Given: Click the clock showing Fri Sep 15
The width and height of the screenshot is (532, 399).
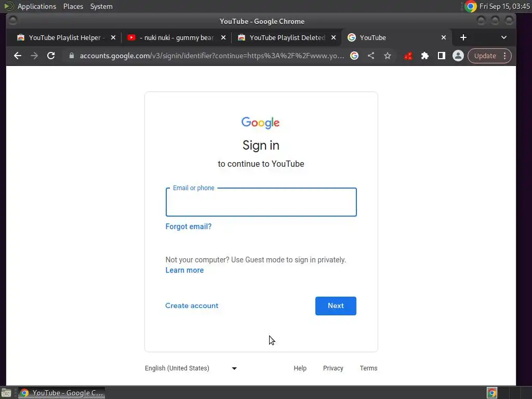Looking at the screenshot, I should coord(504,6).
